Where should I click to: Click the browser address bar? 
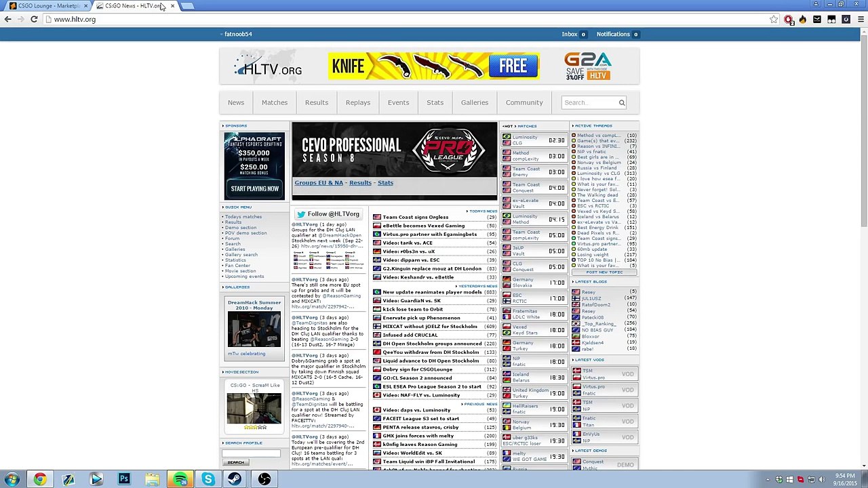click(x=407, y=20)
